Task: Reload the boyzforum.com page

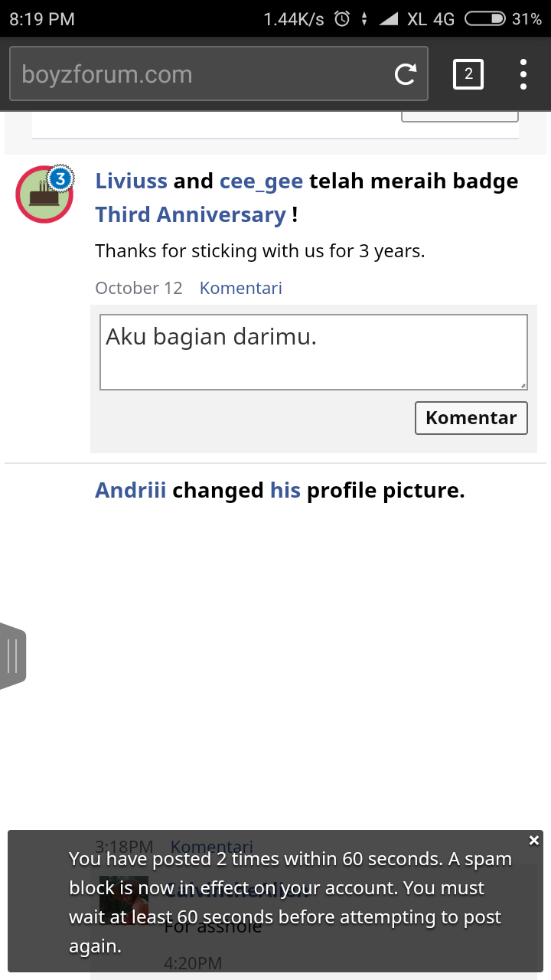Action: pyautogui.click(x=405, y=74)
